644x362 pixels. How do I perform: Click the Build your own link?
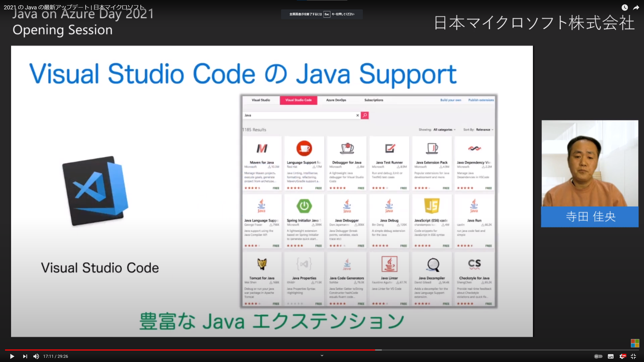450,100
